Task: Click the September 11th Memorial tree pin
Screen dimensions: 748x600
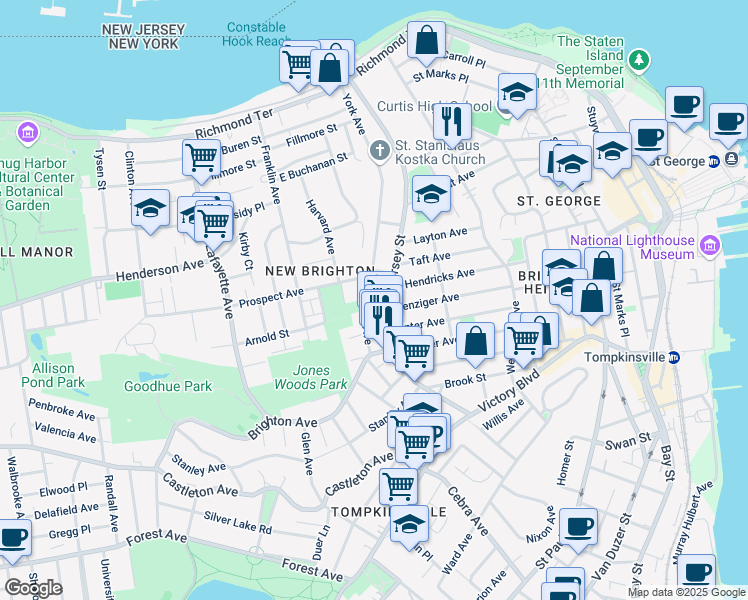Action: (x=639, y=61)
